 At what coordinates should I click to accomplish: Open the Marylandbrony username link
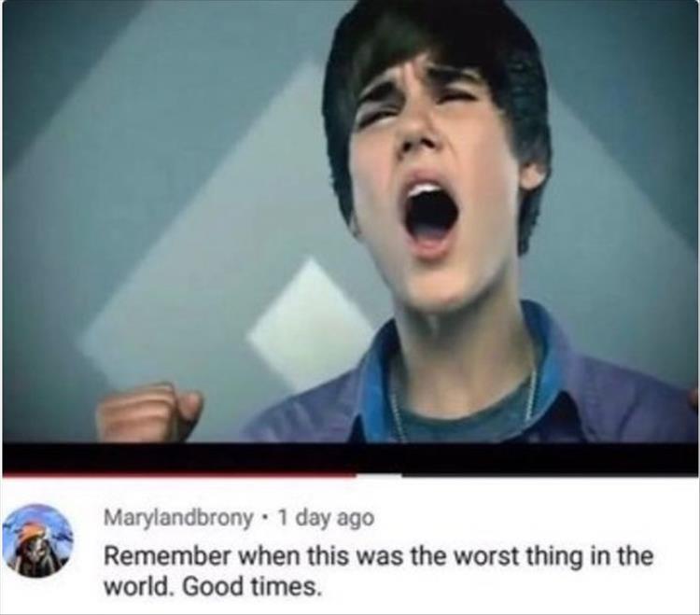(x=178, y=518)
